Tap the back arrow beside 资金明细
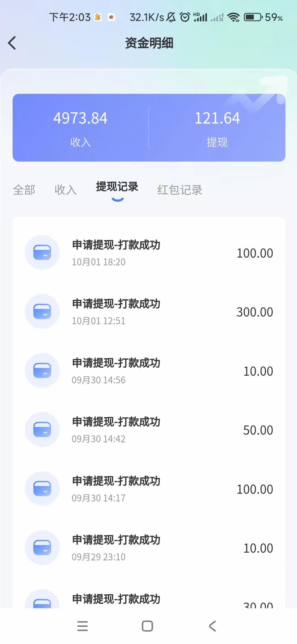 click(12, 43)
